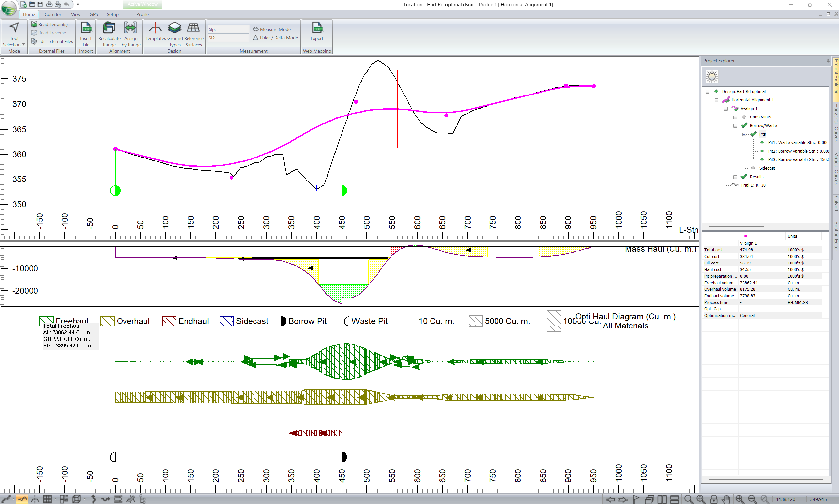Collapse the Borrow/Waste tree node
The width and height of the screenshot is (839, 504).
coord(735,125)
